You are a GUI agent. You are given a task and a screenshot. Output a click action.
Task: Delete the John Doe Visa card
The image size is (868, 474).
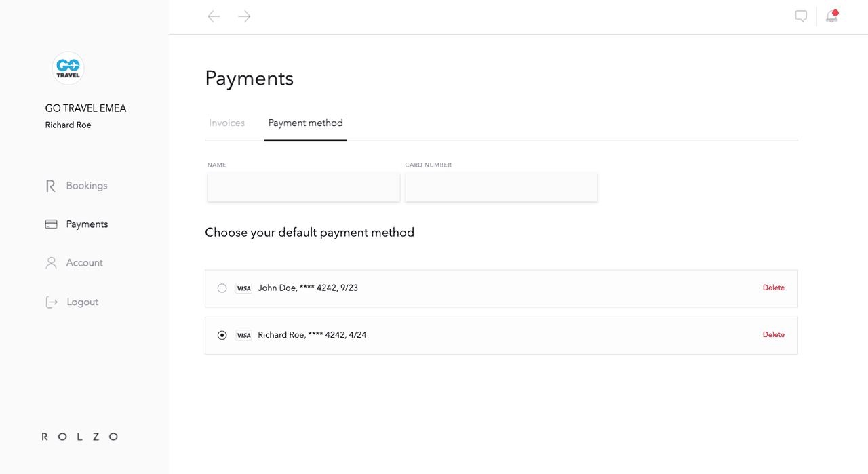click(x=773, y=288)
